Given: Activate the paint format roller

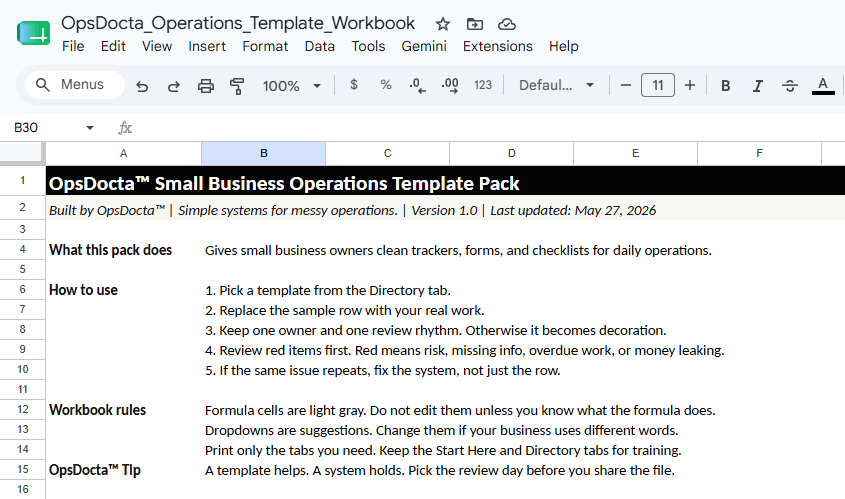Looking at the screenshot, I should [237, 86].
